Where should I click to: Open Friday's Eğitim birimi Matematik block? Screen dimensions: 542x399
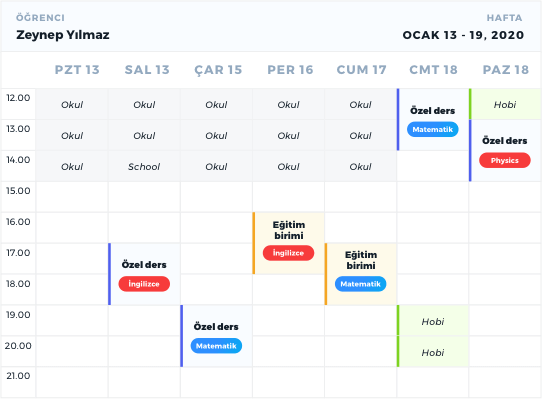click(361, 274)
